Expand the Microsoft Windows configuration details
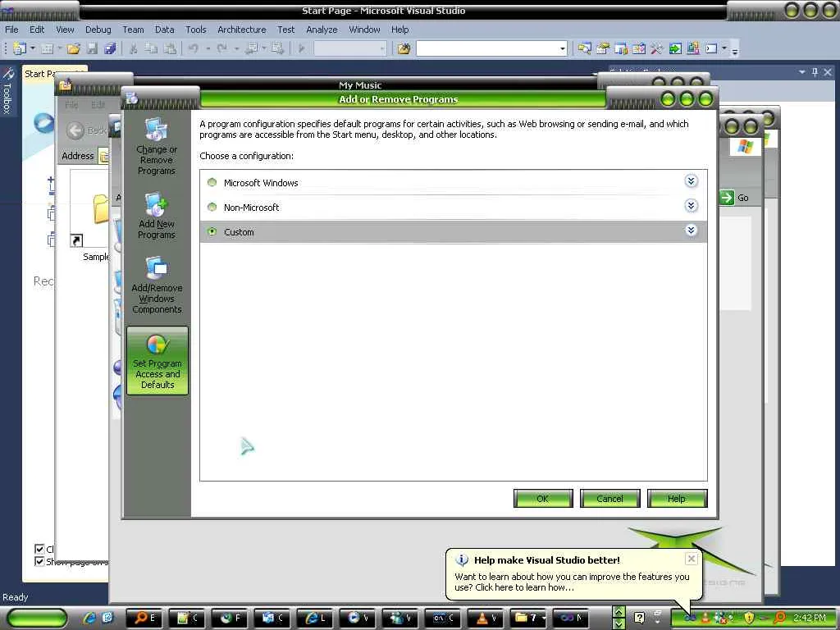Screen dimensions: 840x630 691,181
